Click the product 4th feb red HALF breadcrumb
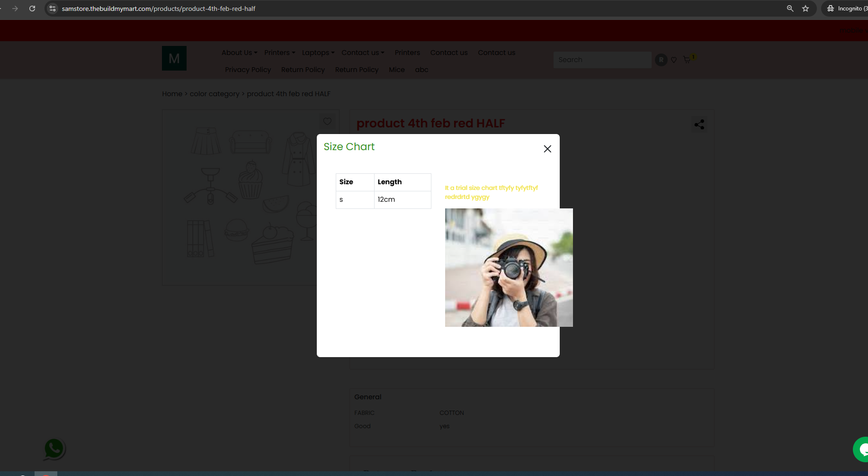Image resolution: width=868 pixels, height=476 pixels. 289,94
